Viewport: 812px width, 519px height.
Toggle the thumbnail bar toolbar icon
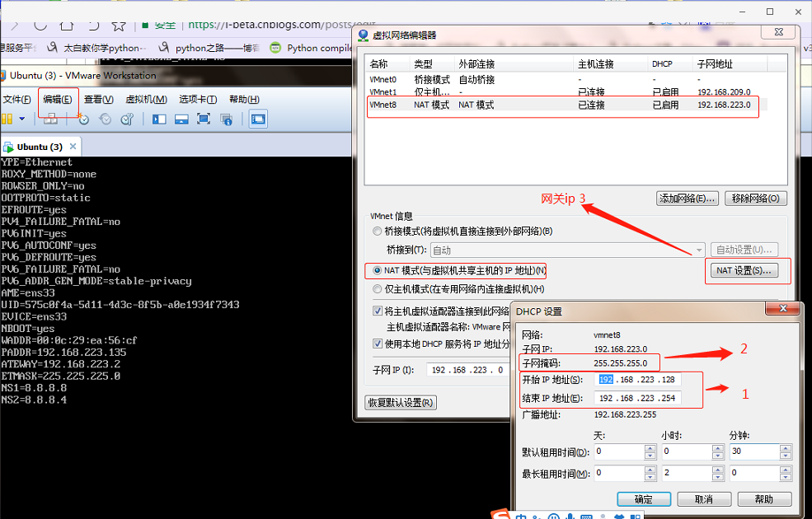(x=181, y=119)
